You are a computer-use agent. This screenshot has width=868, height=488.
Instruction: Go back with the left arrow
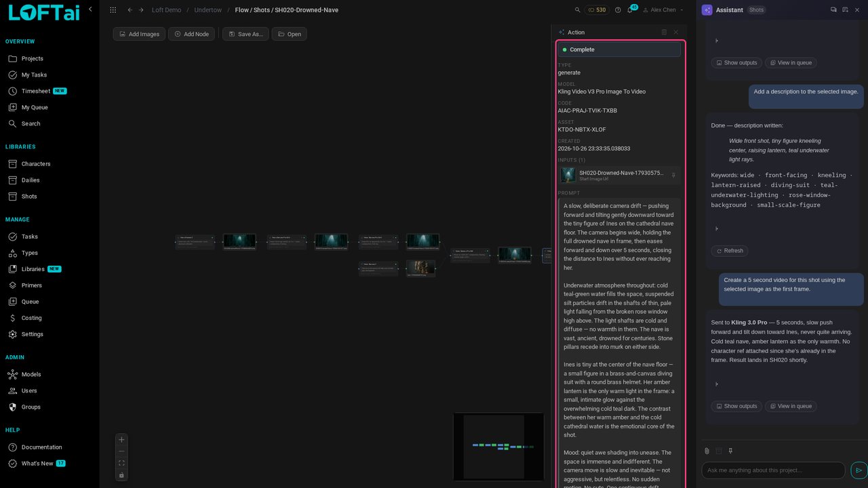click(x=130, y=10)
